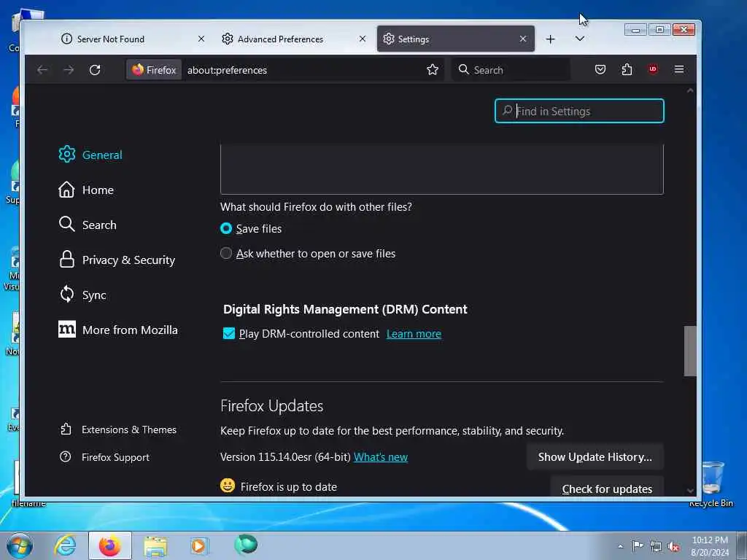The height and width of the screenshot is (560, 747).
Task: Click the scrollbar down arrow
Action: pos(690,491)
